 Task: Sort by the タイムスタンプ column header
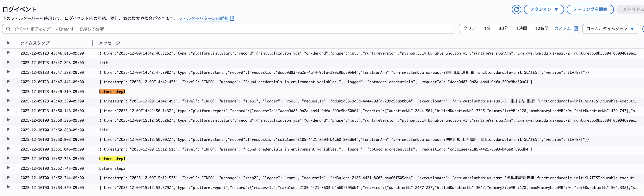pos(35,43)
